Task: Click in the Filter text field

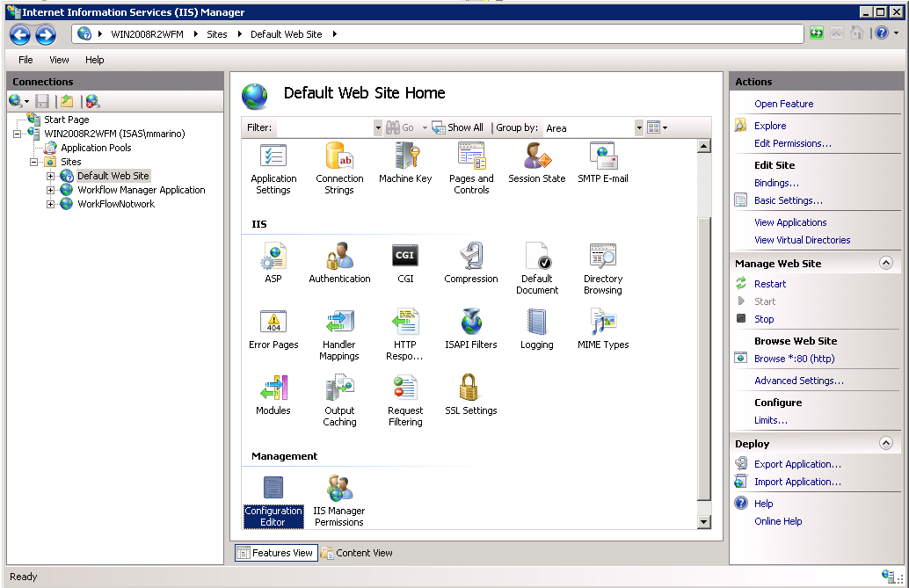Action: [324, 127]
